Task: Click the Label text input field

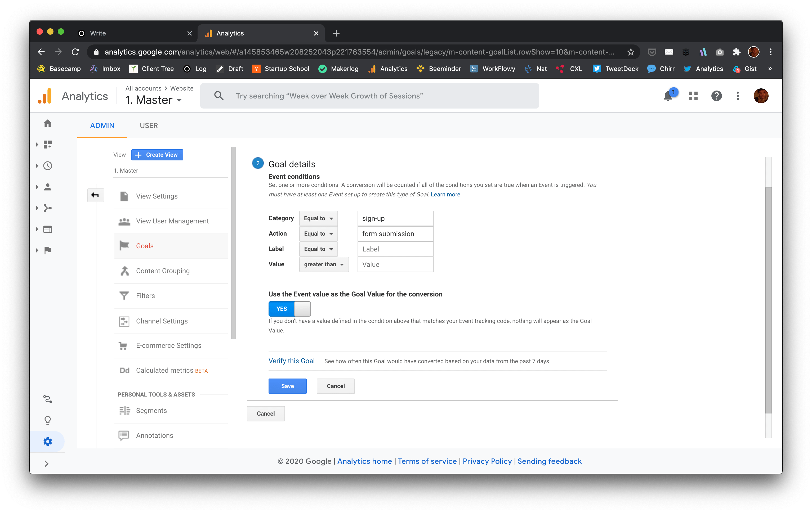Action: (x=395, y=249)
